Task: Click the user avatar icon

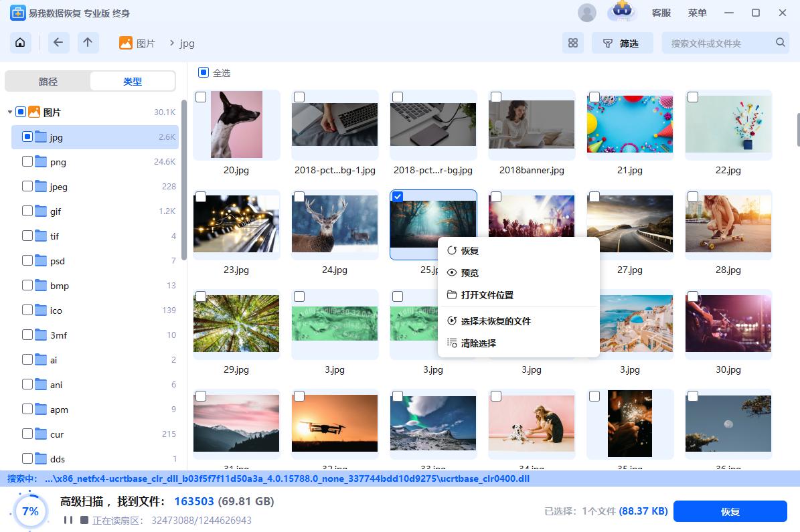Action: click(587, 12)
